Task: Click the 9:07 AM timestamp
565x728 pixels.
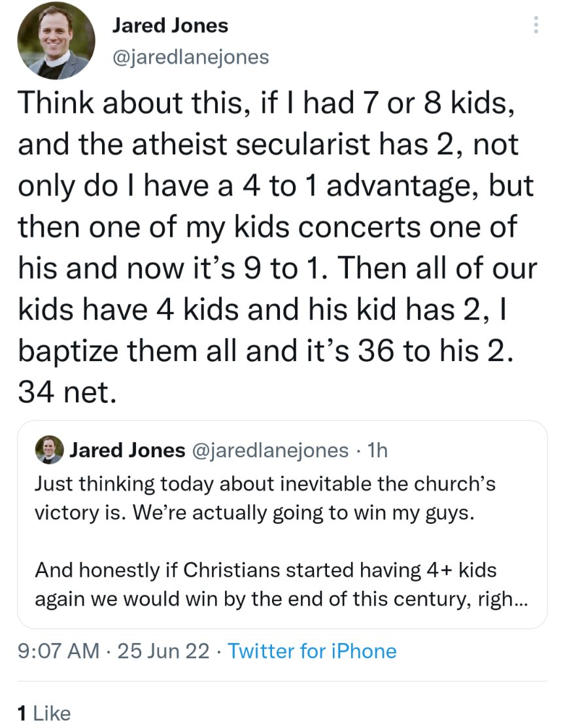Action: coord(60,651)
